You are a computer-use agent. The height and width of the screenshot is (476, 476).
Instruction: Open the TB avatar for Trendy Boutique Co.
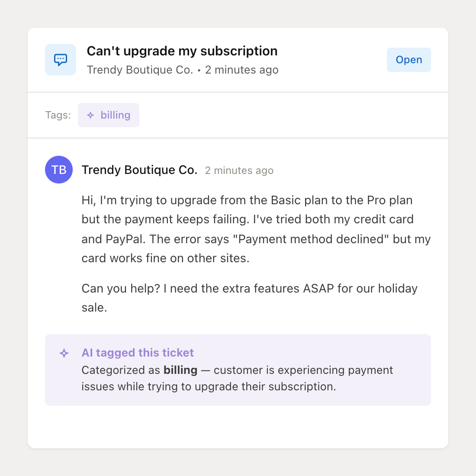(58, 170)
